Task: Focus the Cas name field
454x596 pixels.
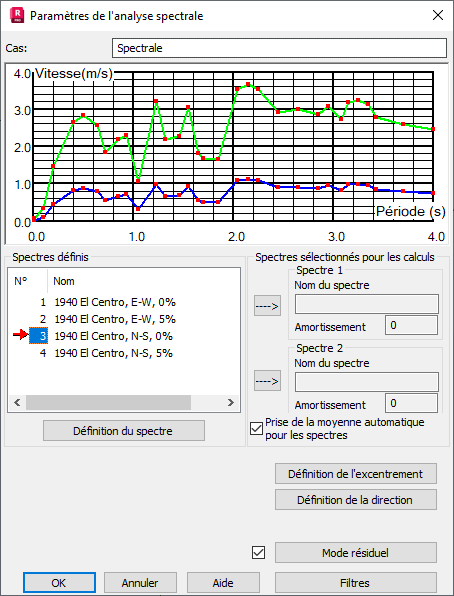Action: 279,48
